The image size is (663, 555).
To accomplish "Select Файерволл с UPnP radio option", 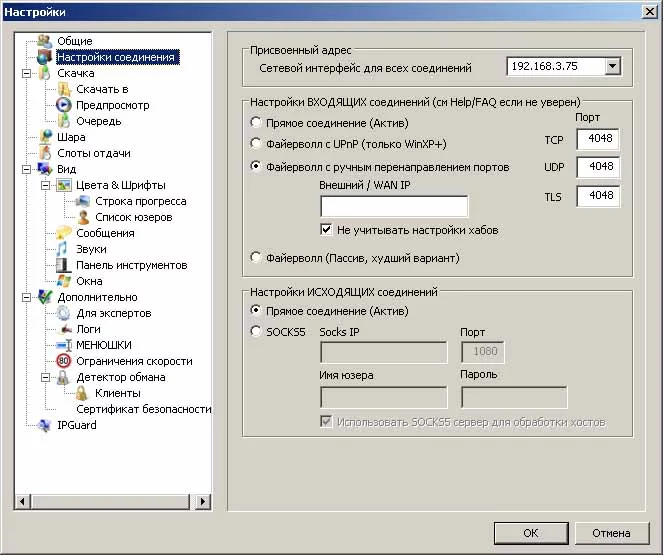I will 255,144.
